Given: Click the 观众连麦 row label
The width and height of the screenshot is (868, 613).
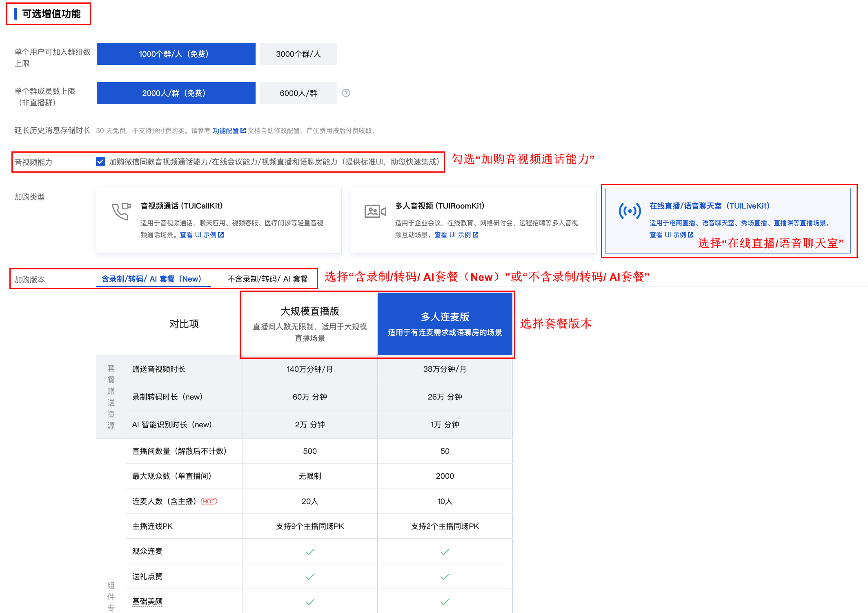Looking at the screenshot, I should [x=147, y=551].
